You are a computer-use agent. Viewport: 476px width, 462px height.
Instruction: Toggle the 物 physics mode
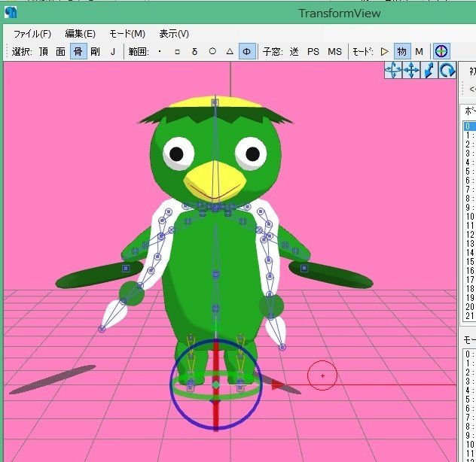click(401, 52)
